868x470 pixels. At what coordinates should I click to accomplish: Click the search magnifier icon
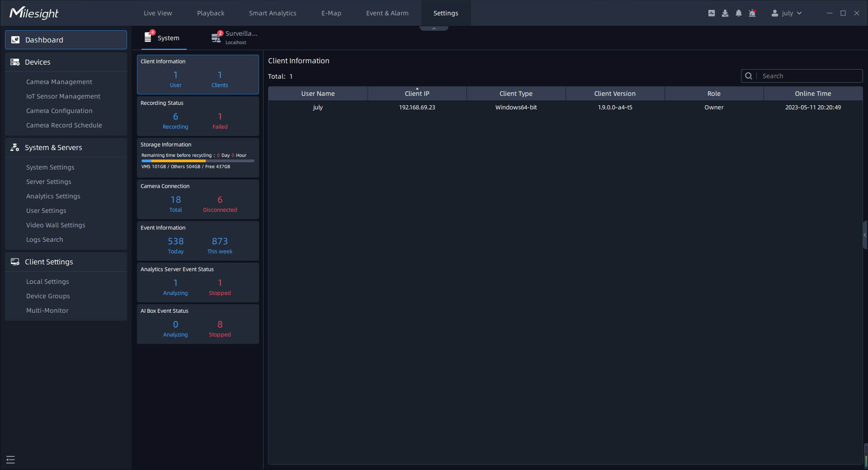[749, 76]
